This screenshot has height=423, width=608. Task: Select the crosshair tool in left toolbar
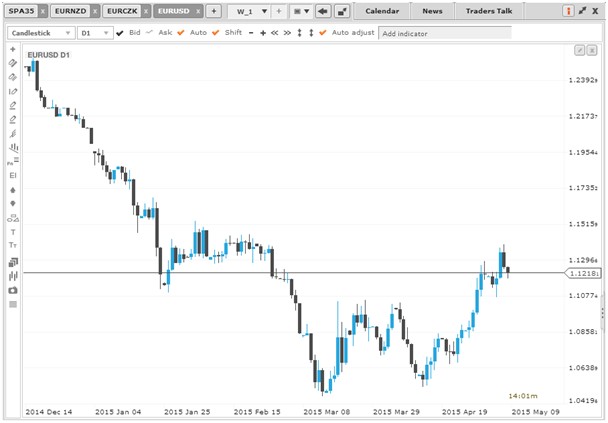(x=12, y=49)
